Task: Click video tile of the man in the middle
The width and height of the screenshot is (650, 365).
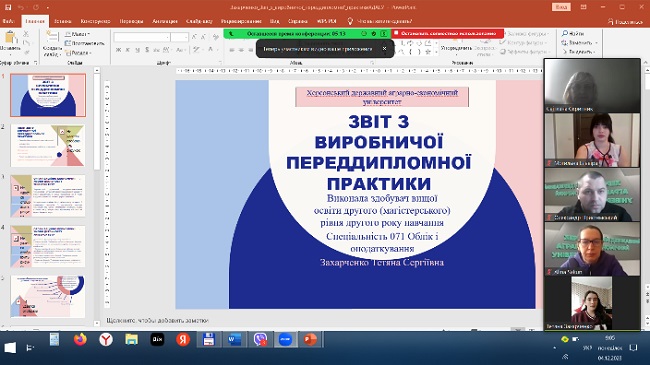Action: point(592,195)
